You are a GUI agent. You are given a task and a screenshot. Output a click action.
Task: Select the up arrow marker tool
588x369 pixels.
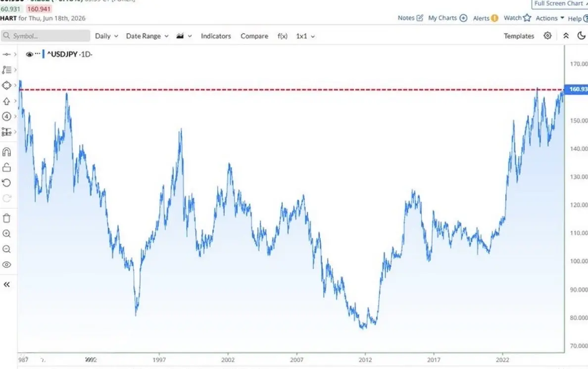6,101
